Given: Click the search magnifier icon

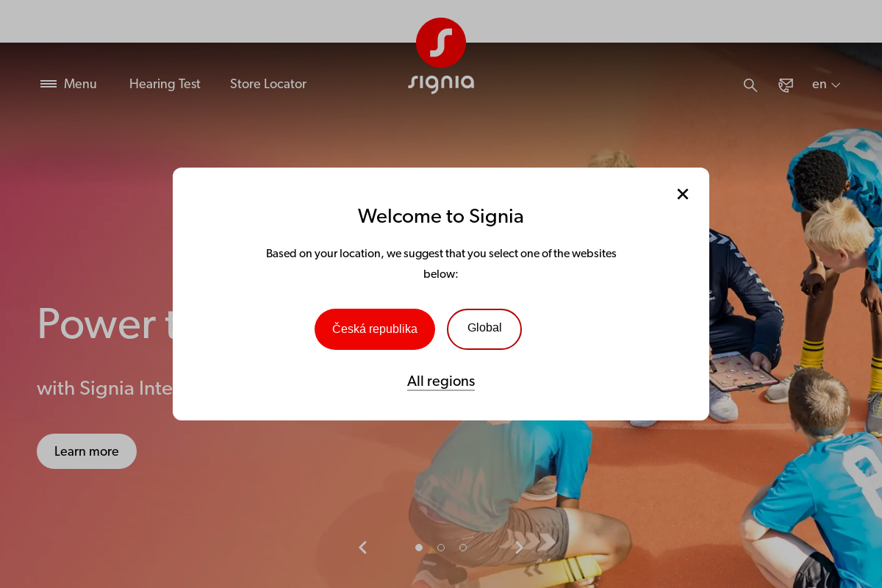Looking at the screenshot, I should [750, 85].
